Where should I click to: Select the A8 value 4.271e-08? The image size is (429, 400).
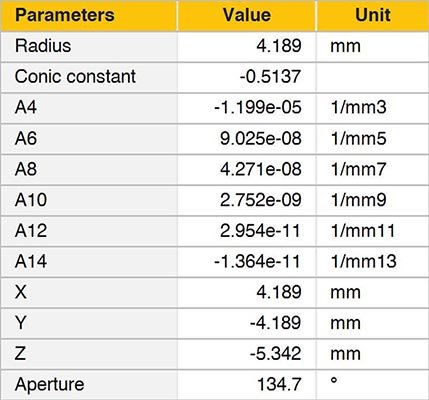pos(261,169)
